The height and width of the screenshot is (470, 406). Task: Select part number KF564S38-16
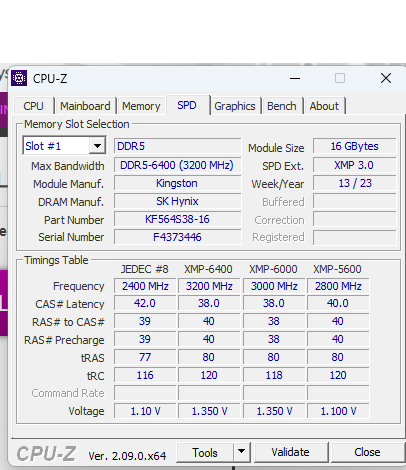(x=177, y=219)
